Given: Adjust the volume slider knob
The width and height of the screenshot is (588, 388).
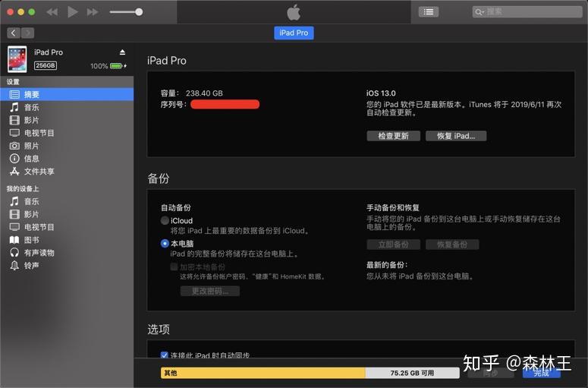Looking at the screenshot, I should [x=139, y=12].
